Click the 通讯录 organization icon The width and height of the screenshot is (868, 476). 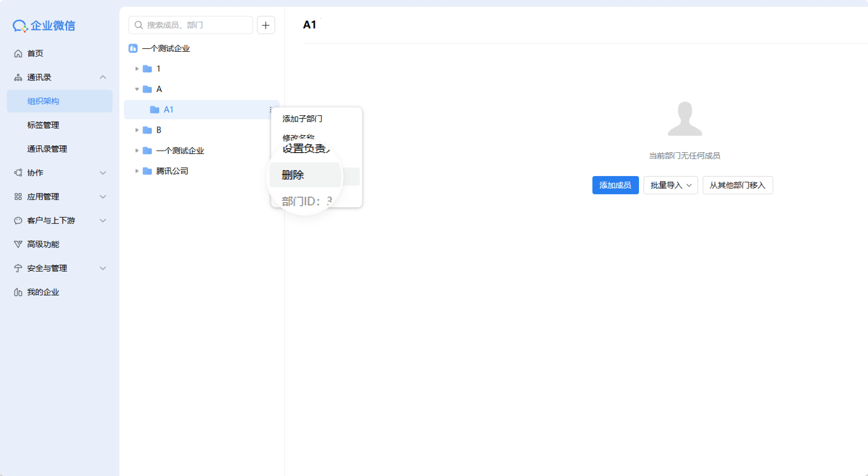click(x=18, y=78)
